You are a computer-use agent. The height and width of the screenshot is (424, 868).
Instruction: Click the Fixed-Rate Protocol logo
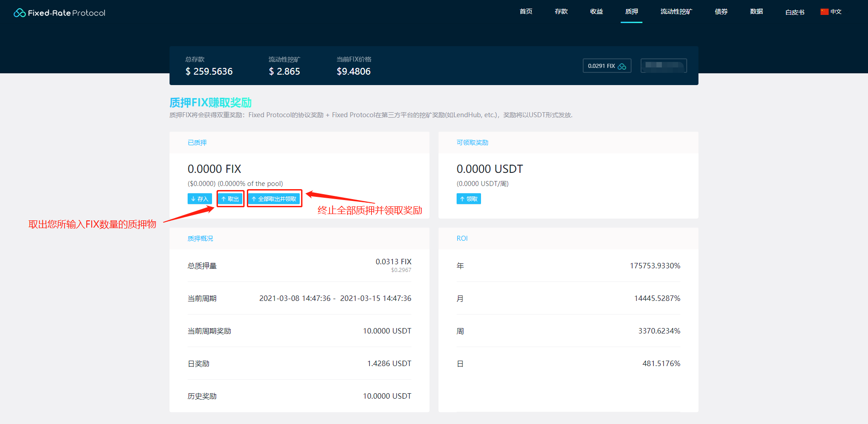point(59,13)
